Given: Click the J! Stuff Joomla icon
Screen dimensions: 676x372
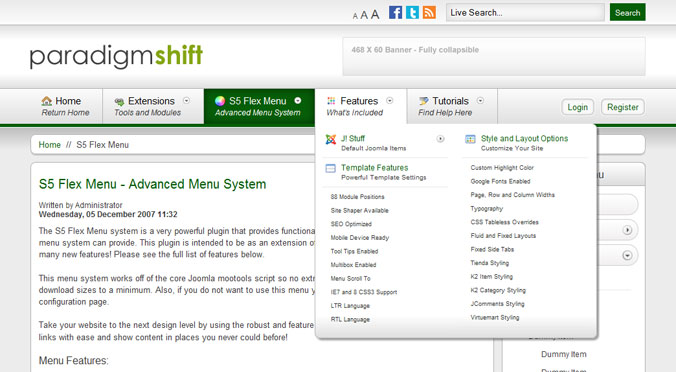Looking at the screenshot, I should click(x=331, y=139).
